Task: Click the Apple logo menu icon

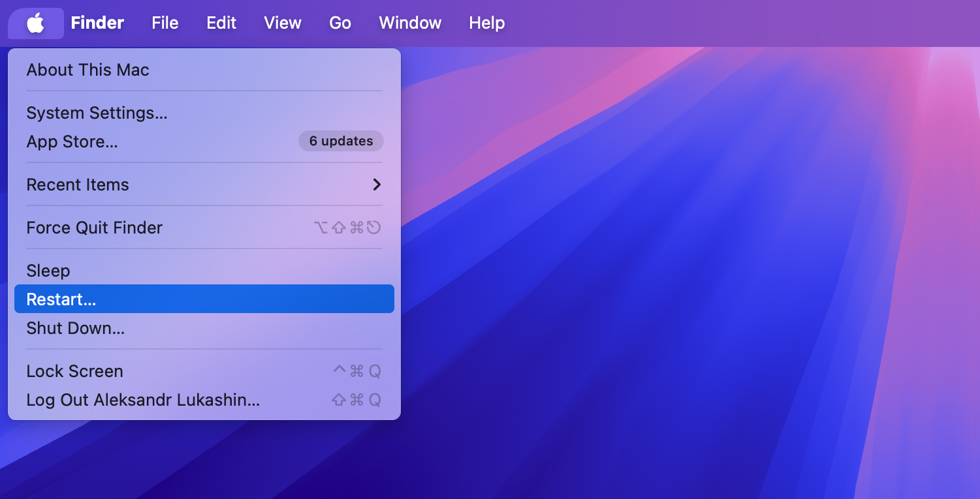Action: point(35,23)
